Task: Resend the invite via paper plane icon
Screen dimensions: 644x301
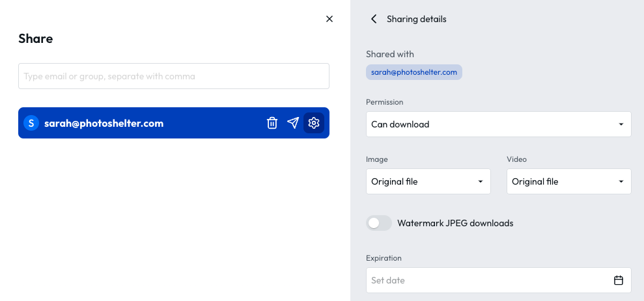Action: click(x=293, y=123)
